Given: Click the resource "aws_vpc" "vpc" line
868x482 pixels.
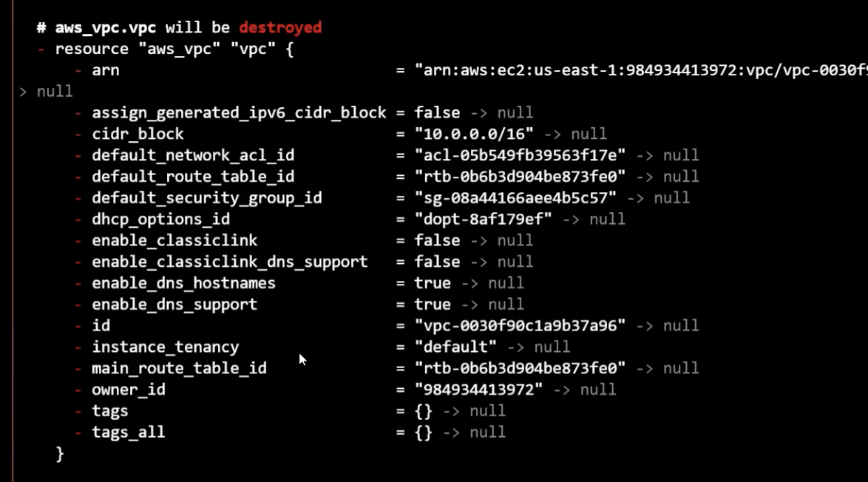Looking at the screenshot, I should (174, 50).
